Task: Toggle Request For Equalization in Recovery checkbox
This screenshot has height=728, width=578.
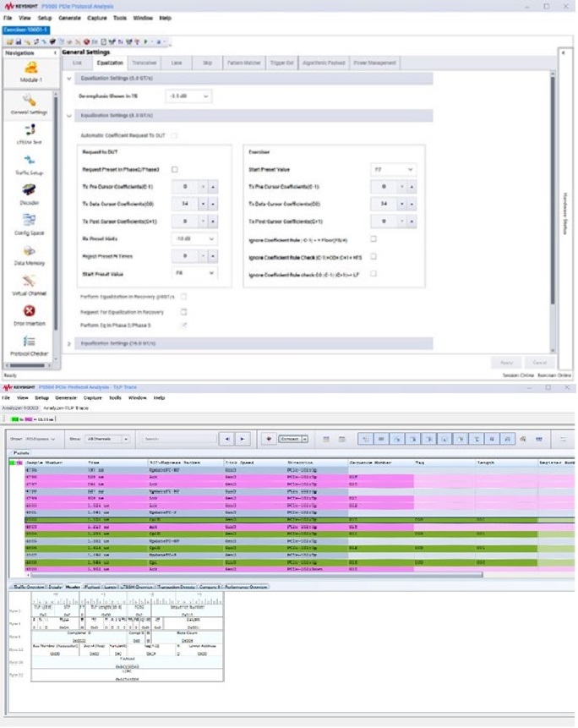Action: [183, 311]
